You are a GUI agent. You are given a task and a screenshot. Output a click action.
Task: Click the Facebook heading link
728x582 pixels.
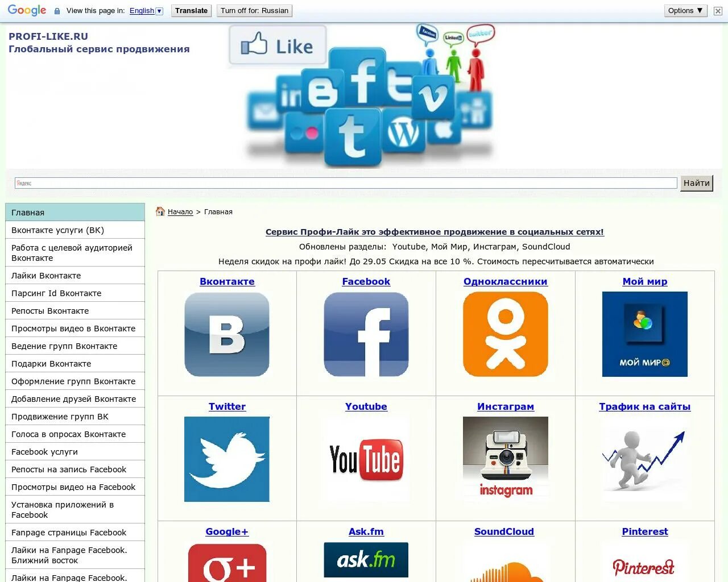[x=366, y=281]
